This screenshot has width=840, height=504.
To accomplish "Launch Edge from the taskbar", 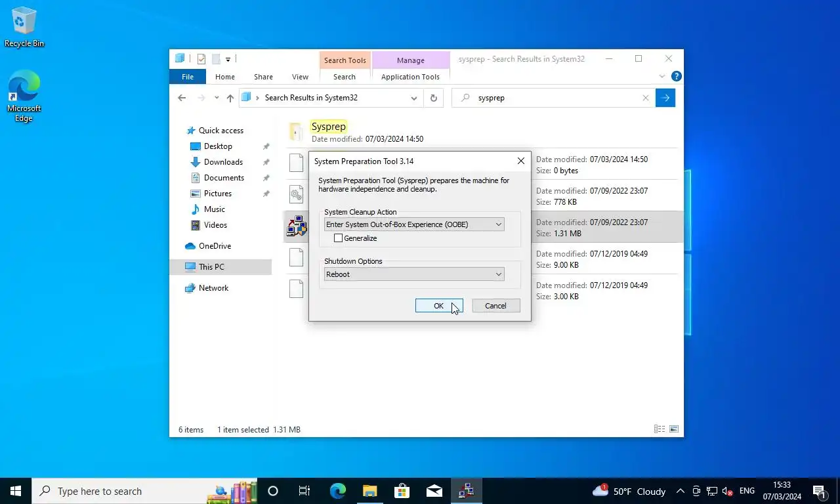I will [x=337, y=491].
